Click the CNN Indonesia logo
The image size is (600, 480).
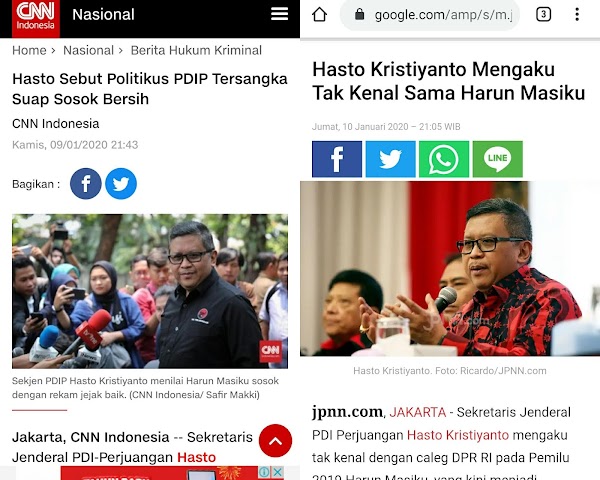(x=36, y=17)
